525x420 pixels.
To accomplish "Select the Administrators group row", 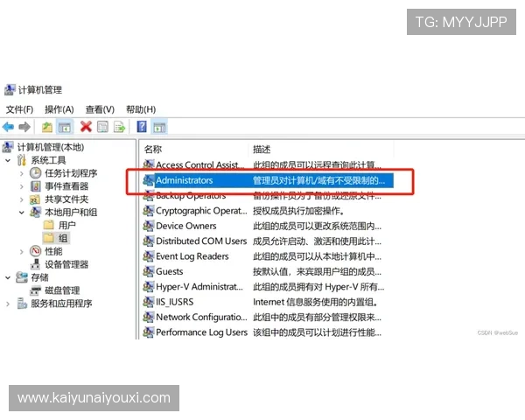I will tap(268, 180).
